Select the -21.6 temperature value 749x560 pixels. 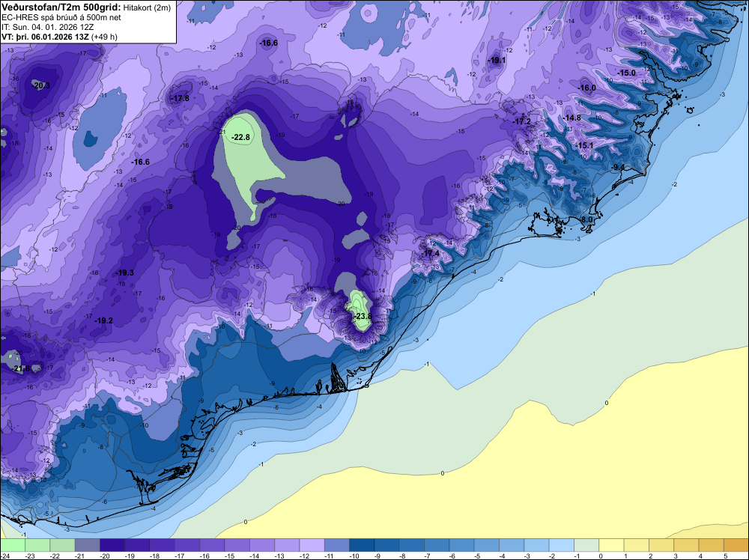click(21, 368)
